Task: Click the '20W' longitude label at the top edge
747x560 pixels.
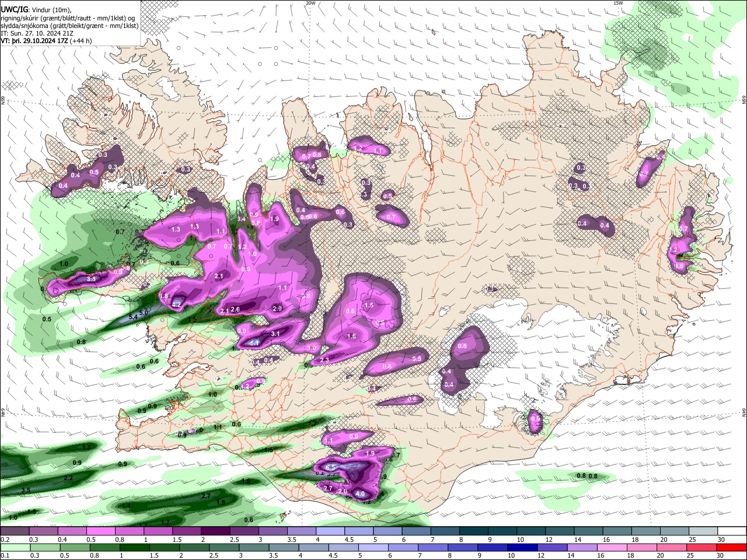Action: 310,3
